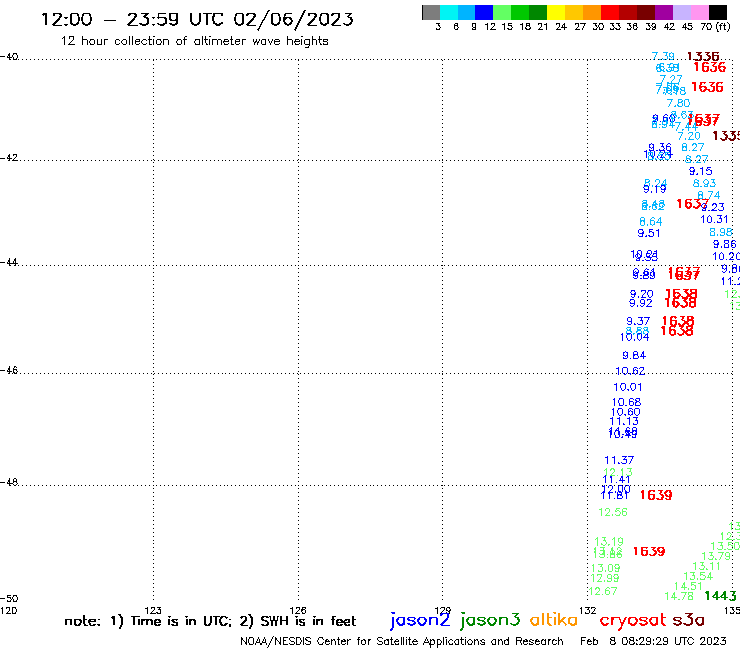Screen dimensions: 740x650
Task: Click the -46 latitude axis label
Action: (x=9, y=370)
